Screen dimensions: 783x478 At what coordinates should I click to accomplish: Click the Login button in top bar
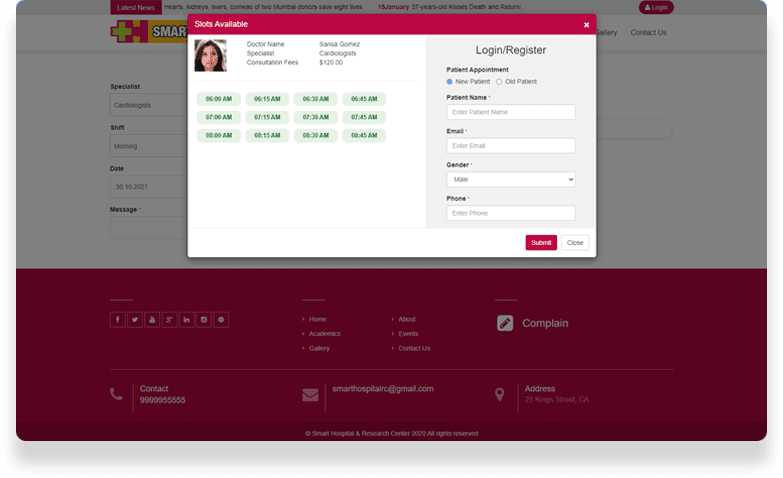coord(656,7)
